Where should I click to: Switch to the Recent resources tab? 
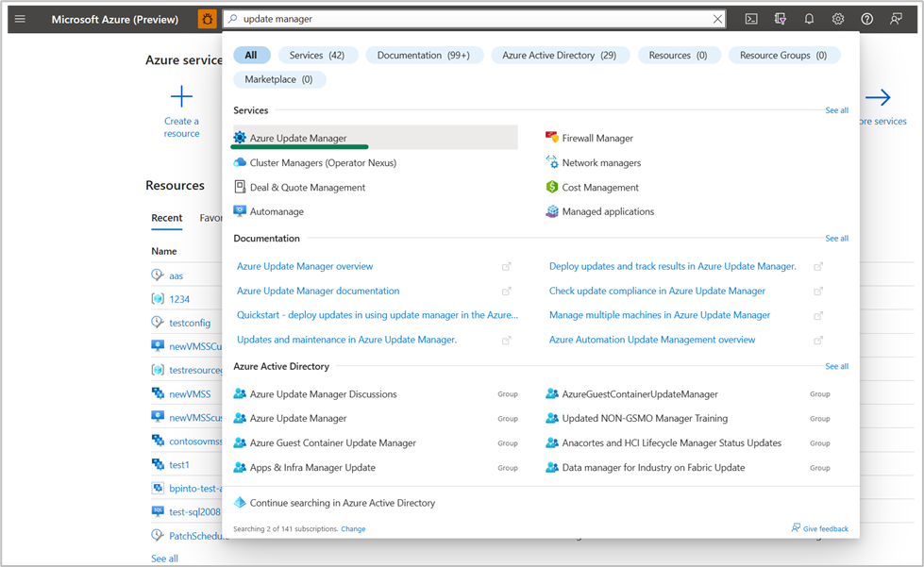pyautogui.click(x=167, y=218)
